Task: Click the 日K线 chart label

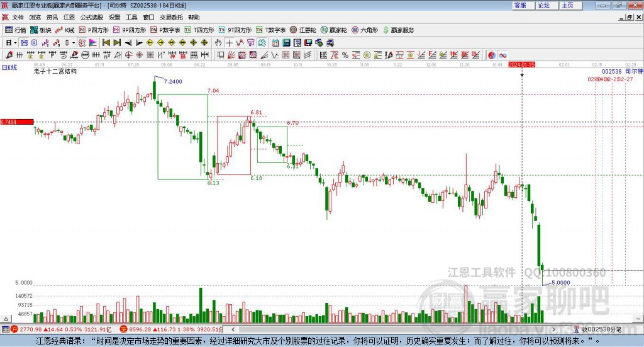Action: (x=9, y=67)
